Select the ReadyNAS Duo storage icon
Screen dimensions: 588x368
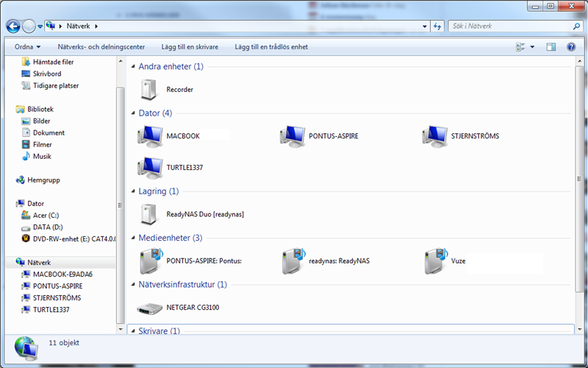click(148, 214)
